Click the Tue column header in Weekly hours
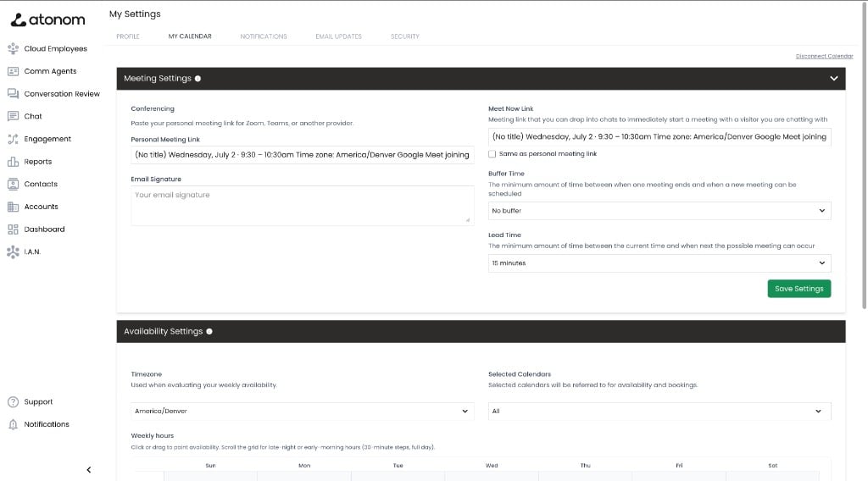 [x=398, y=466]
